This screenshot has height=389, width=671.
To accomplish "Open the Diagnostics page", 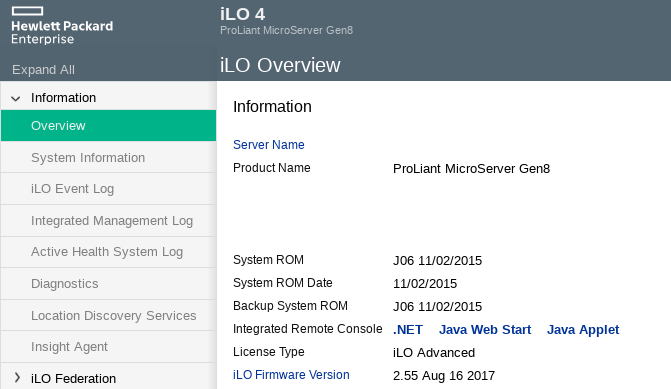I will click(x=108, y=283).
